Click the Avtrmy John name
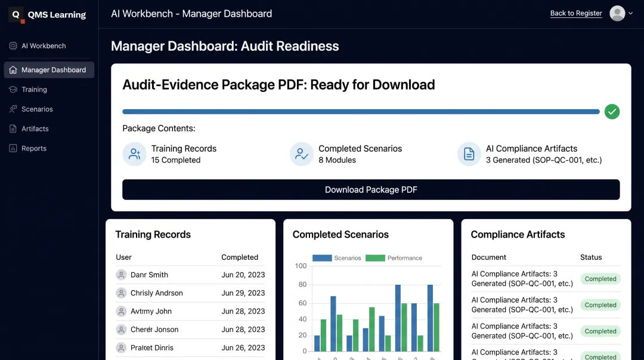This screenshot has width=644, height=360. (x=151, y=311)
